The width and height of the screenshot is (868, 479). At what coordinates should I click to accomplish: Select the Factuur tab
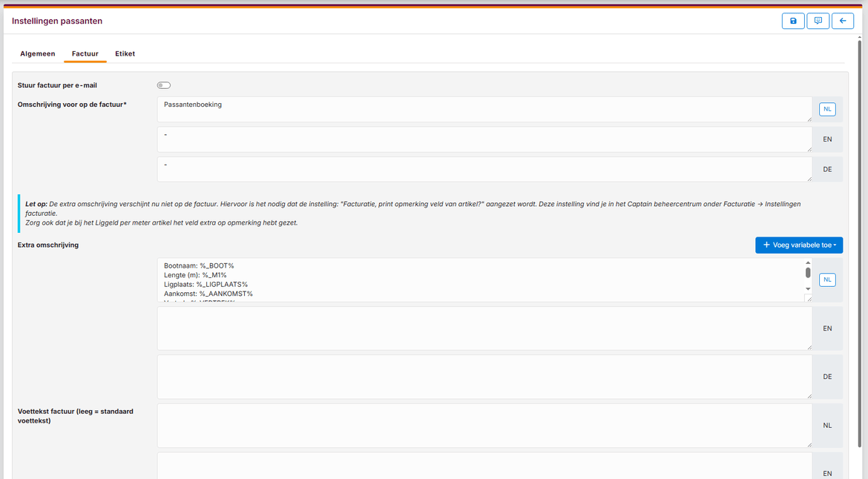point(85,54)
